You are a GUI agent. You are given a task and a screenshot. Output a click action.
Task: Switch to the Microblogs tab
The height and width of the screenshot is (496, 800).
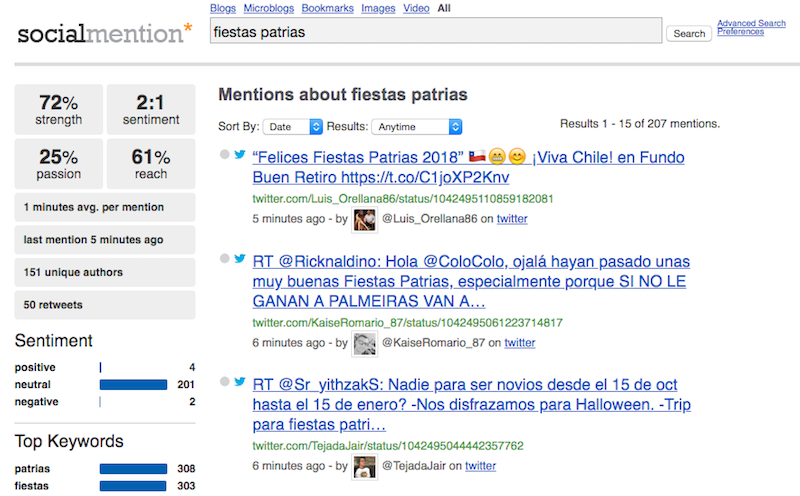[269, 8]
